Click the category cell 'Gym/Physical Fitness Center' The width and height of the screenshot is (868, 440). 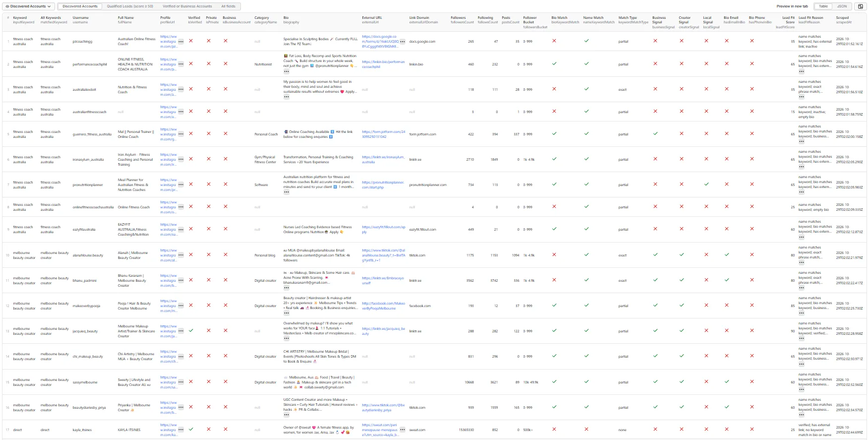265,160
